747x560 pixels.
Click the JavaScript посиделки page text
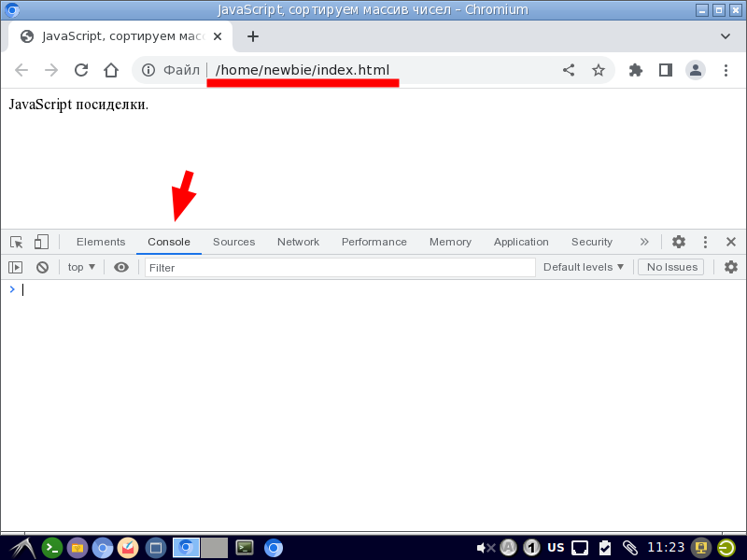point(78,105)
